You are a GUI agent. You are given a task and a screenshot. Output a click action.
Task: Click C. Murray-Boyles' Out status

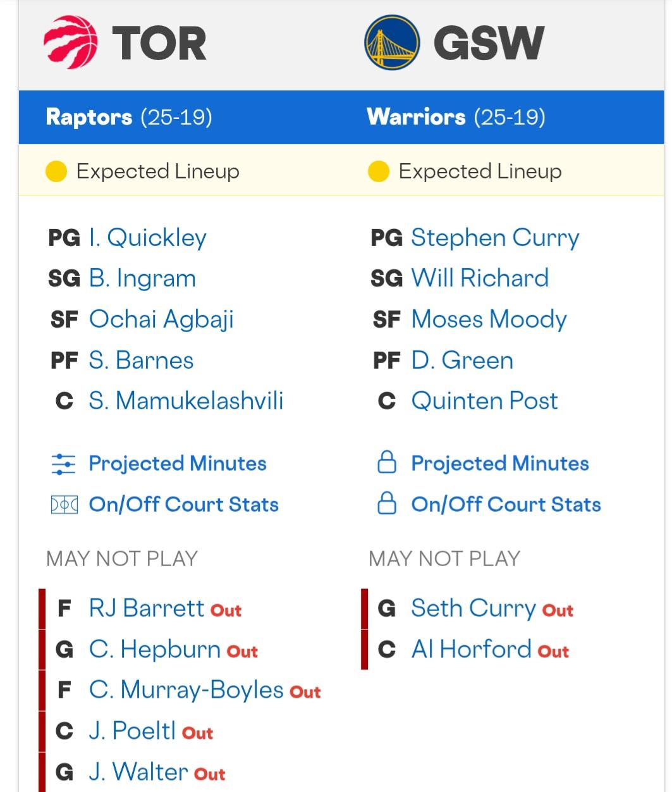[x=305, y=692]
